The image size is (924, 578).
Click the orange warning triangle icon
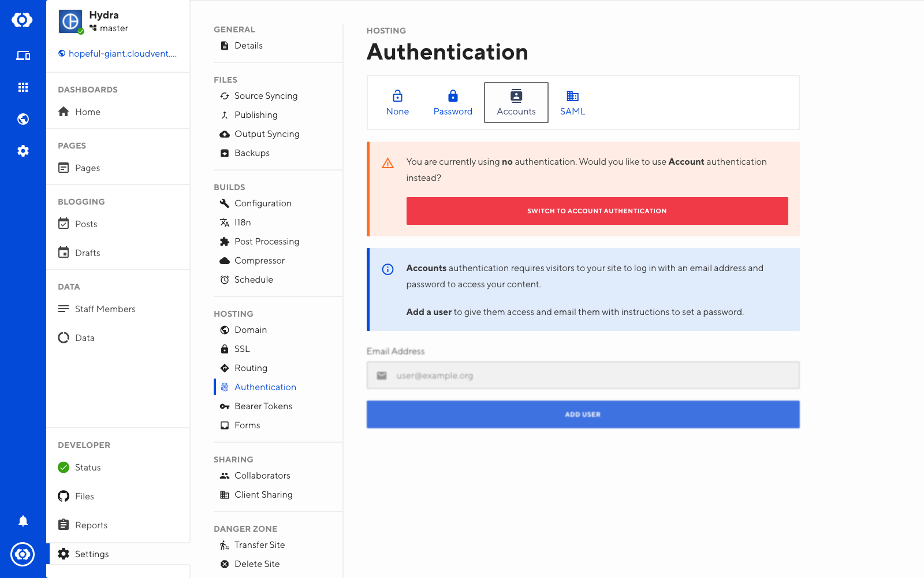pos(388,163)
